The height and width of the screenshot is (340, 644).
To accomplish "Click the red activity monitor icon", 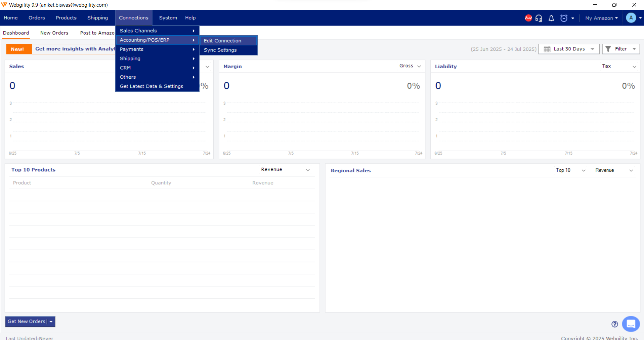I will (528, 18).
